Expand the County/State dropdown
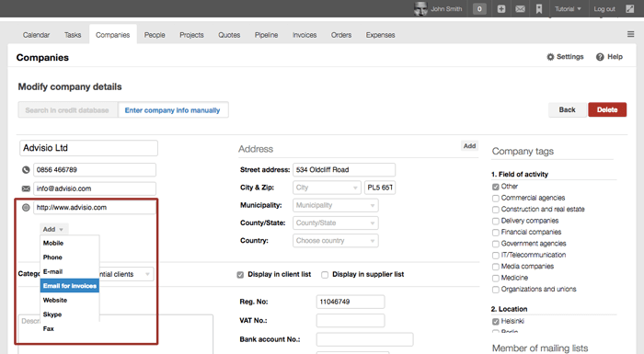The height and width of the screenshot is (354, 644). click(x=336, y=223)
